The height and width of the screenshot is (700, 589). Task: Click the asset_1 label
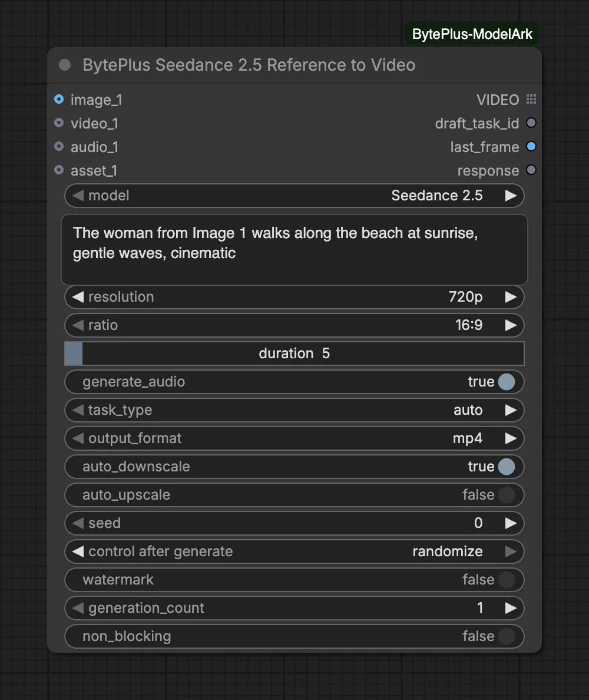click(x=94, y=171)
